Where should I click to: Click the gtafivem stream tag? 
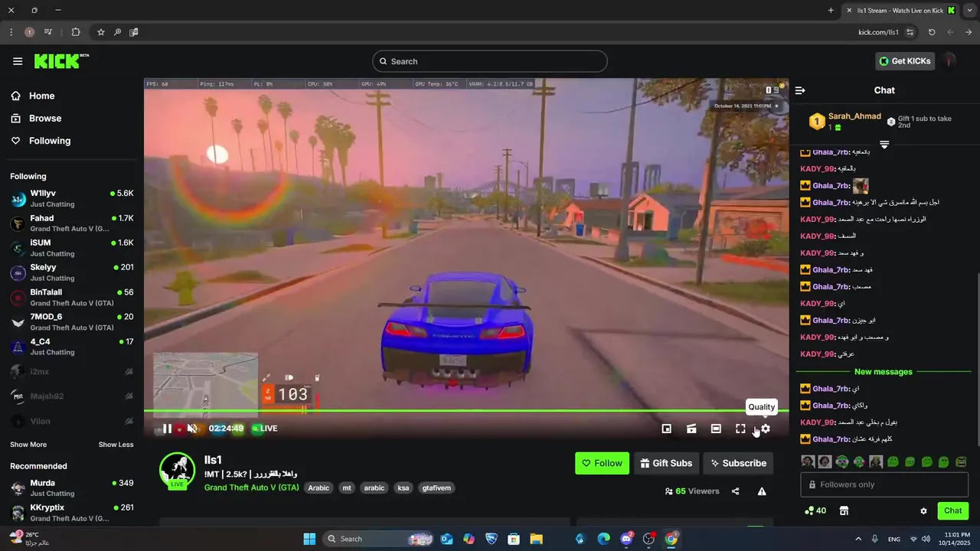[436, 487]
